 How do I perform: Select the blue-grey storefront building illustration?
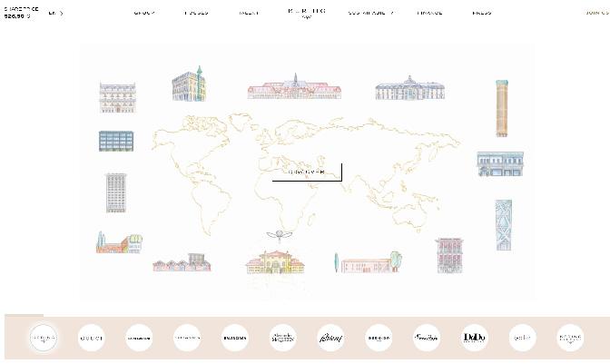click(x=500, y=163)
